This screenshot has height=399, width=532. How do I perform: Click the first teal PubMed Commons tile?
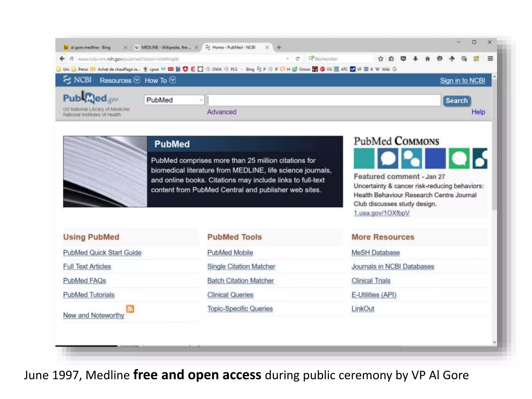pos(364,158)
